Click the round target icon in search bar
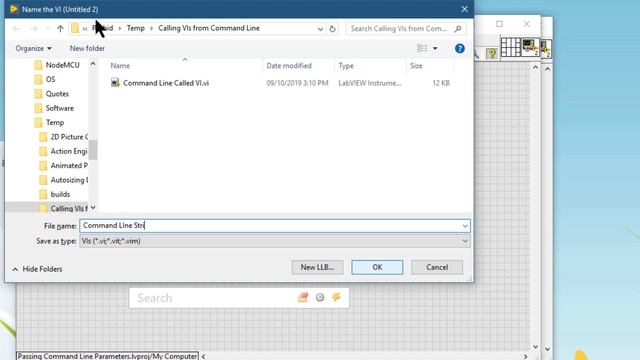Image resolution: width=640 pixels, height=360 pixels. [320, 298]
